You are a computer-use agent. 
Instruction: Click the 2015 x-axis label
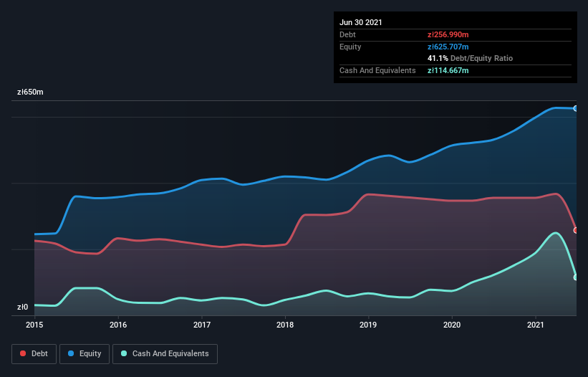(34, 325)
